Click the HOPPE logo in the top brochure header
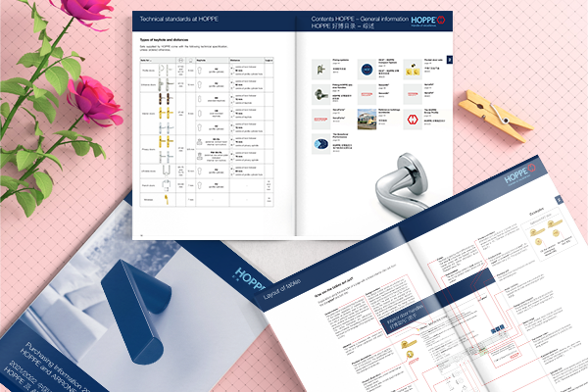The image size is (588, 392). pos(428,21)
